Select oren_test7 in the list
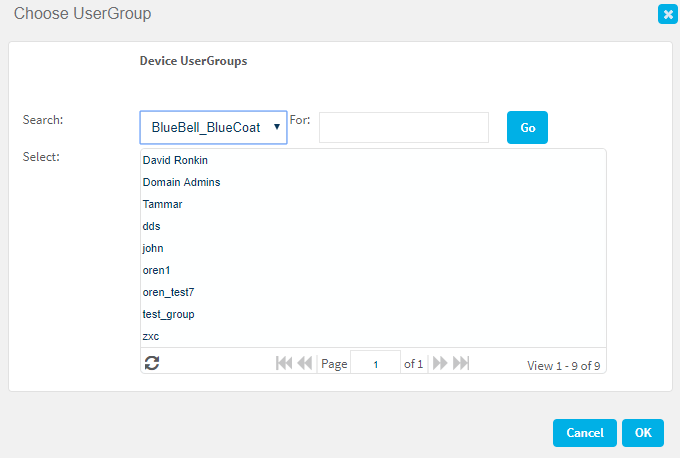Viewport: 680px width, 458px height. tap(168, 292)
